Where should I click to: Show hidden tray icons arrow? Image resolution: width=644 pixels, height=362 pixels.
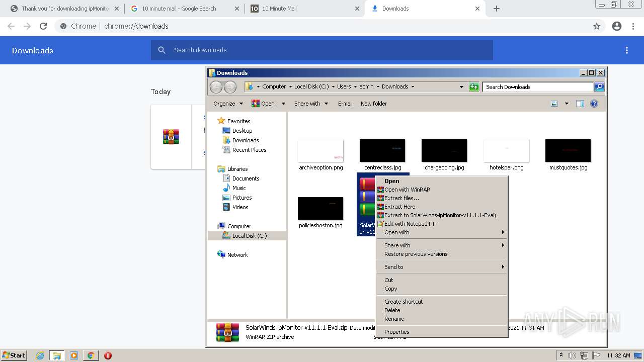561,355
